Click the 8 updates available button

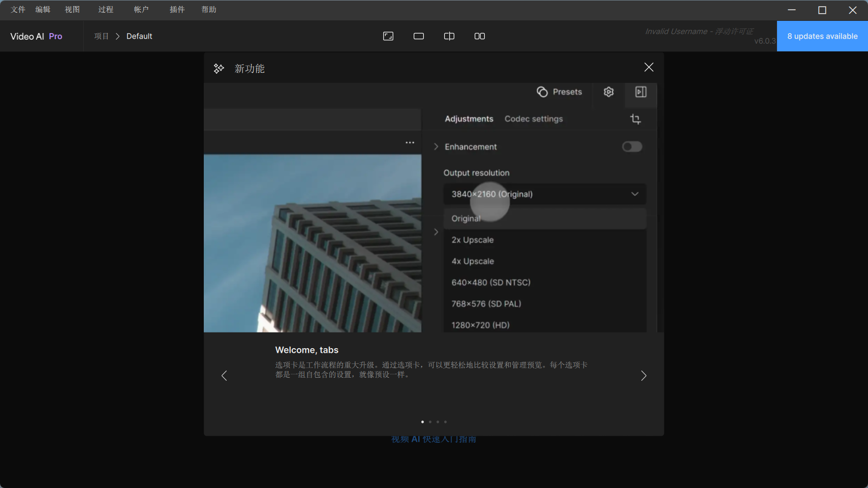tap(822, 36)
